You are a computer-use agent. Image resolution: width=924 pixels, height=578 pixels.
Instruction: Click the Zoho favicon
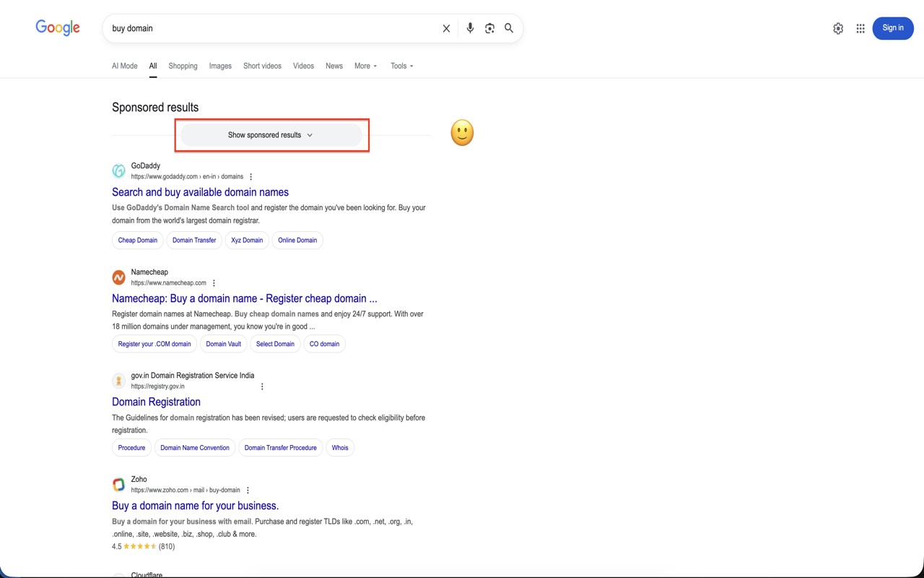118,484
